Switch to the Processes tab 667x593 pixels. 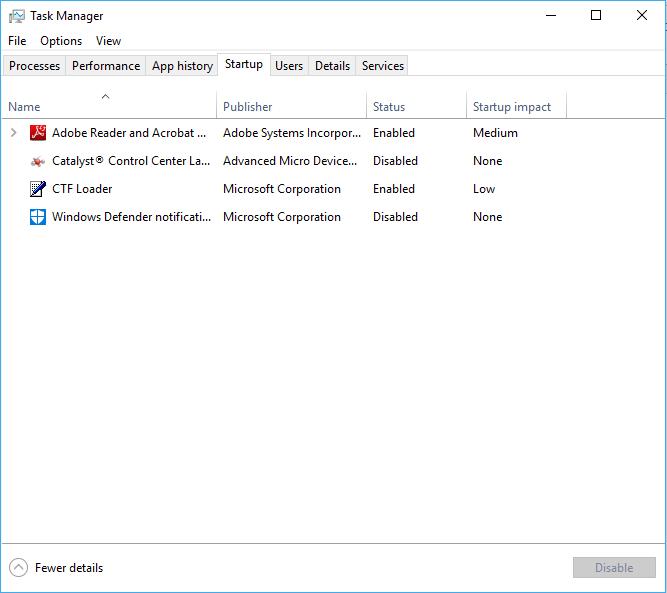tap(34, 66)
